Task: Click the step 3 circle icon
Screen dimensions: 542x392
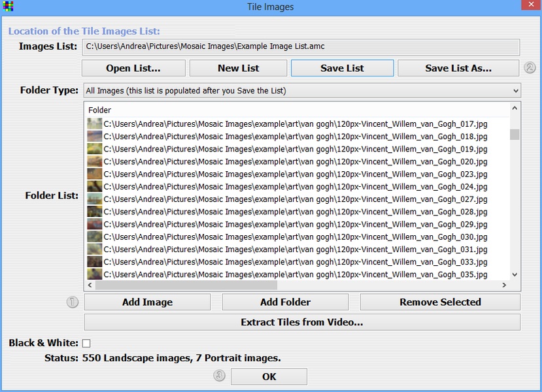Action: coord(220,376)
